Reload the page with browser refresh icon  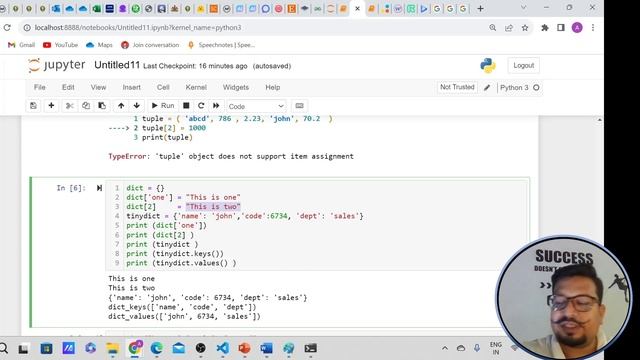tap(7, 28)
